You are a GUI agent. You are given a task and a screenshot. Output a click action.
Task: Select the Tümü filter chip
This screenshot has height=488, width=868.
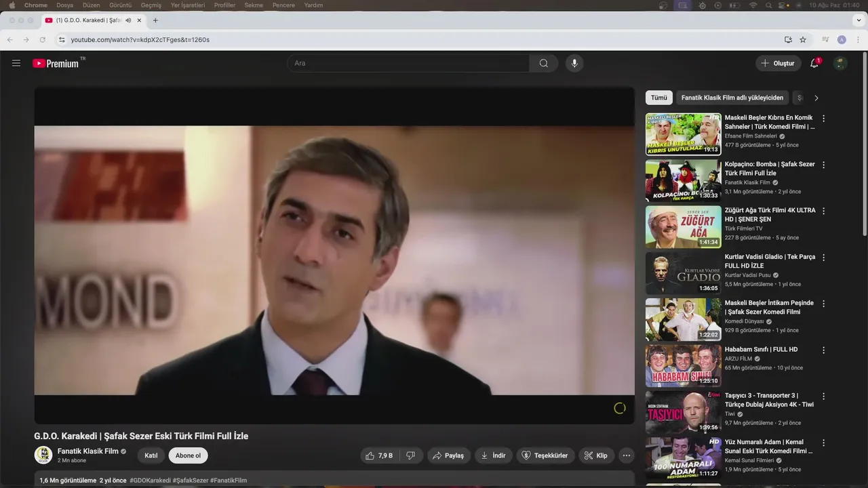tap(659, 98)
